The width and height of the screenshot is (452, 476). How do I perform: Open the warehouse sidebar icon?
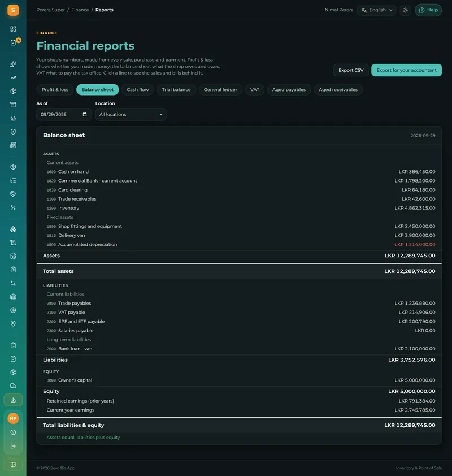click(x=13, y=297)
